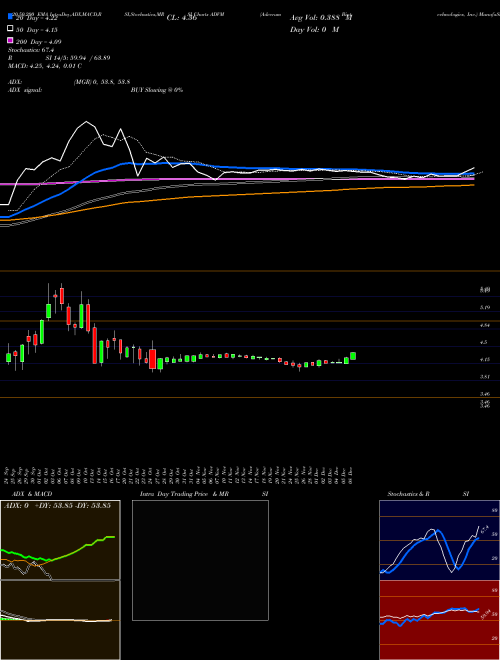Click the 4.5 price axis label

point(484,342)
